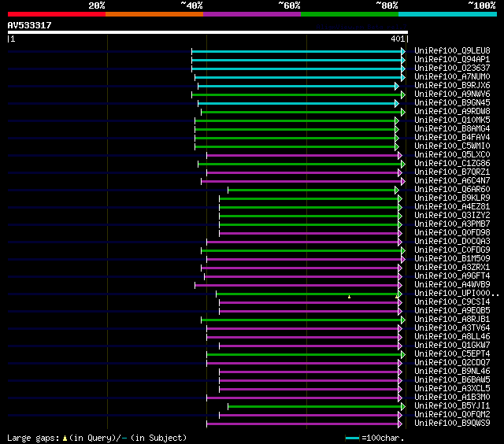Click the UniRef100_B8AMG4 label
Screen dimensions: 504x444
pos(452,129)
